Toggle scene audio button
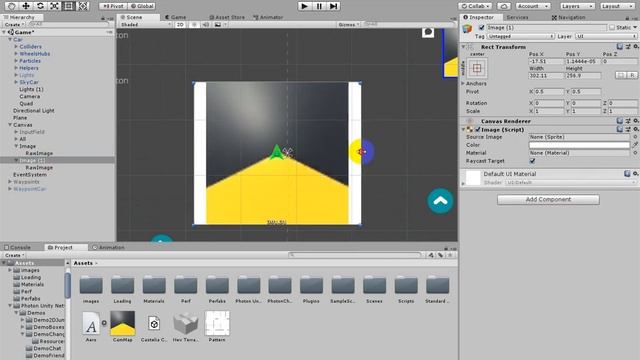This screenshot has width=640, height=360. click(206, 24)
